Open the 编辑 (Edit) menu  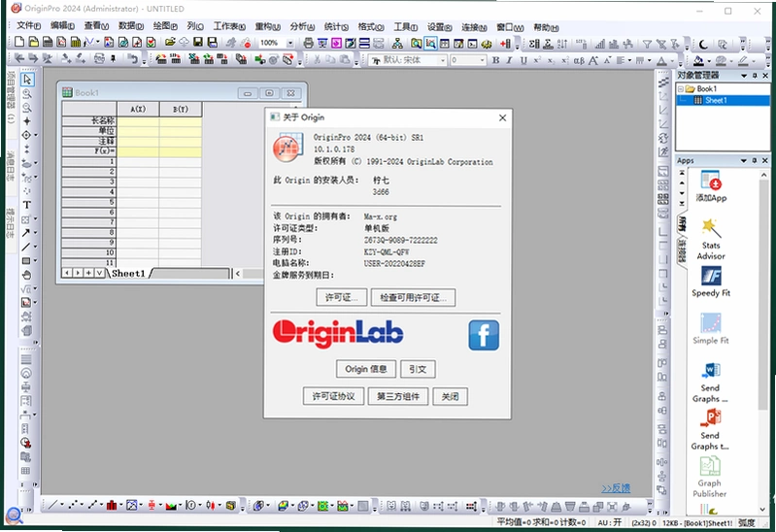click(x=62, y=26)
